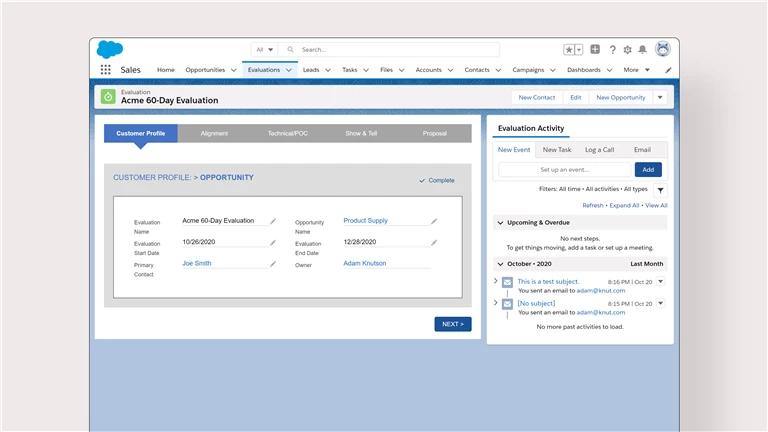Open the favorites list dropdown arrow
768x432 pixels.
pyautogui.click(x=579, y=49)
